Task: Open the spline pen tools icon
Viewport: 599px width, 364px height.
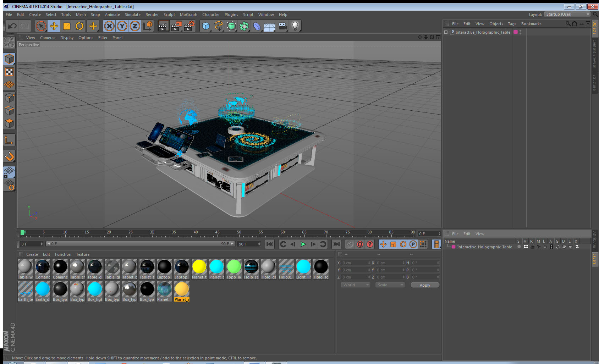Action: pyautogui.click(x=219, y=26)
